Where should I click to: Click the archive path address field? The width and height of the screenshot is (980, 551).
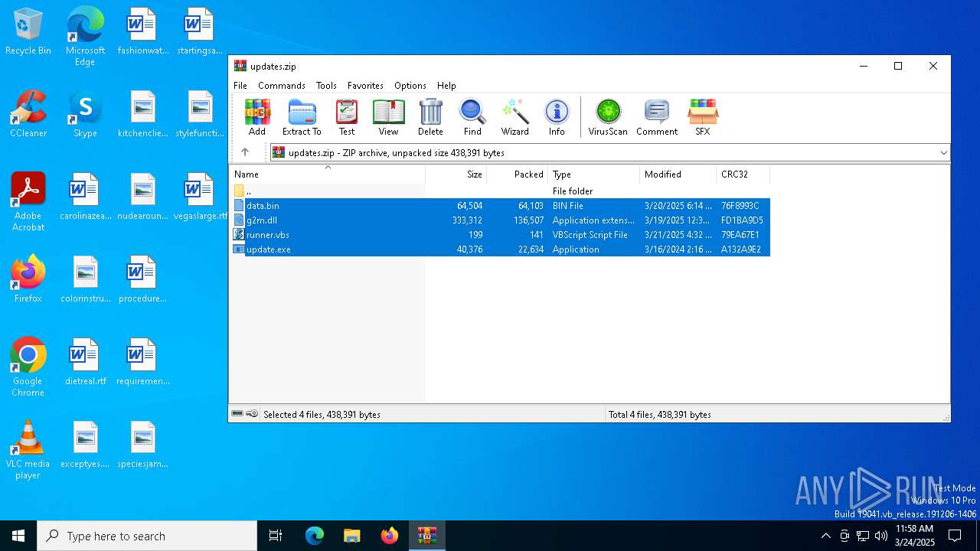pyautogui.click(x=603, y=153)
